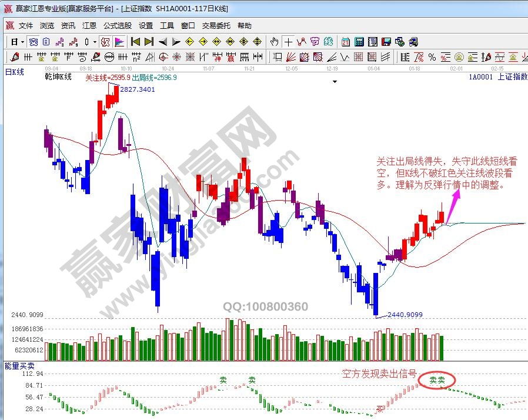The width and height of the screenshot is (528, 420).
Task: Jump to last bar with skip-forward icon
Action: (149, 42)
